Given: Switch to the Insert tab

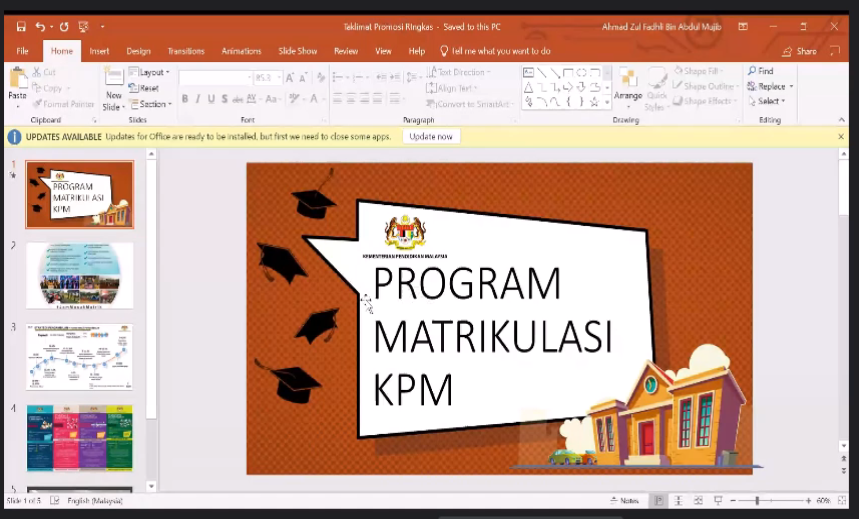Looking at the screenshot, I should pos(99,51).
